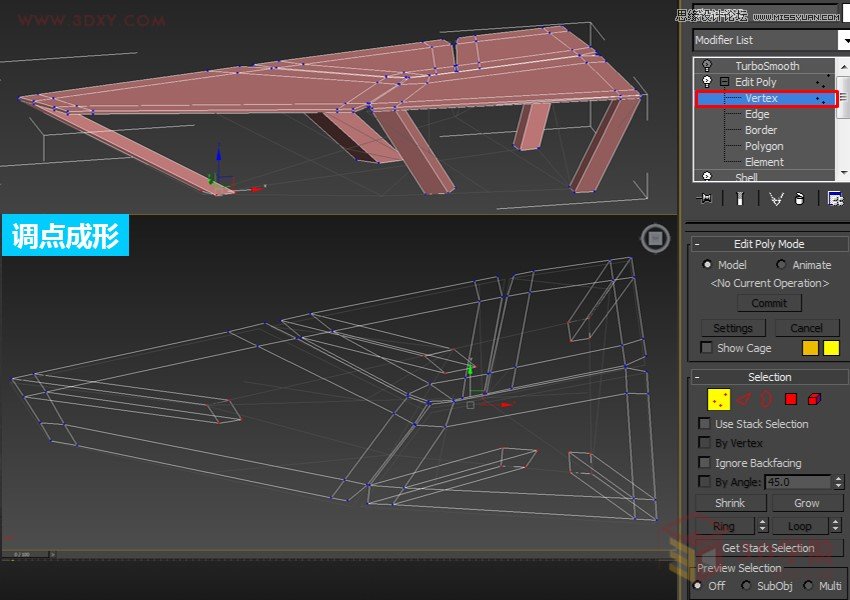Click the Vertex selection icon in Selection rollout

[x=718, y=399]
